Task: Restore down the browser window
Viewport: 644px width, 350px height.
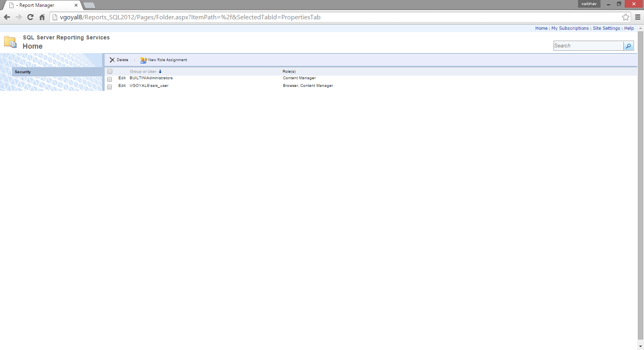Action: (x=619, y=4)
